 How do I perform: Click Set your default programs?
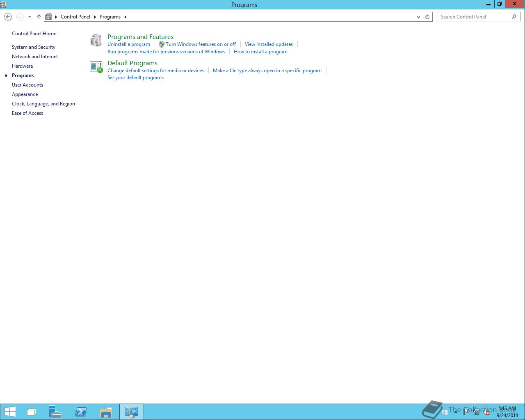click(135, 78)
